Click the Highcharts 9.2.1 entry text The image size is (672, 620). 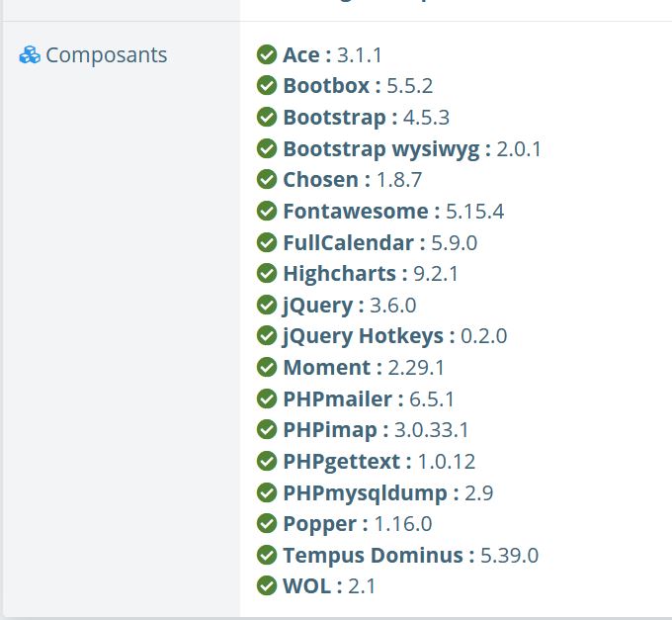click(x=371, y=274)
